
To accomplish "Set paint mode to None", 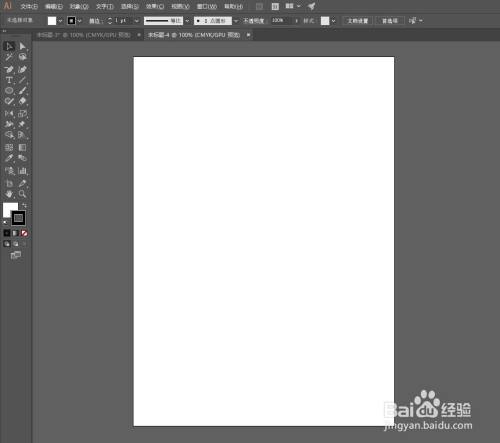I will (x=24, y=233).
